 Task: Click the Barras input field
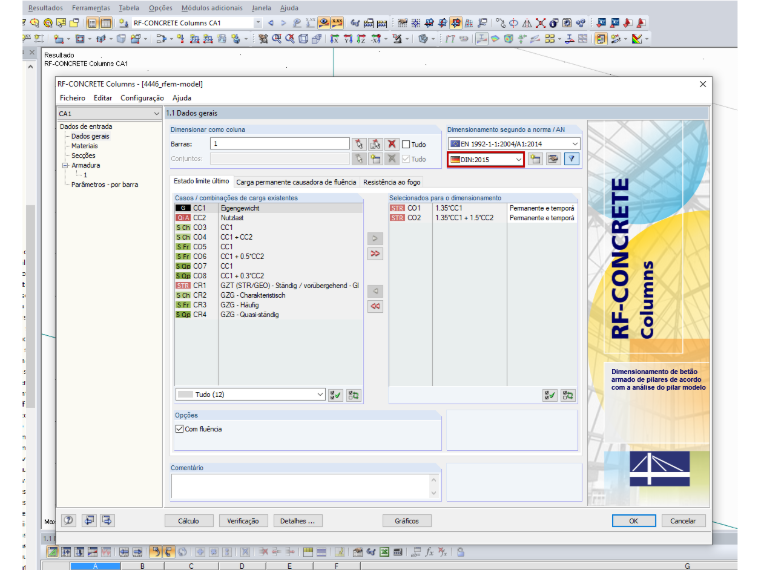pos(280,144)
